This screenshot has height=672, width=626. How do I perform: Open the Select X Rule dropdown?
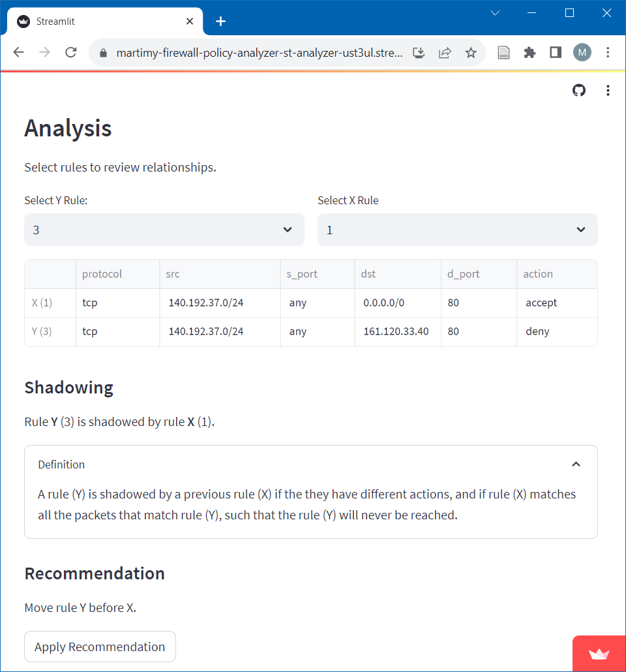pyautogui.click(x=458, y=230)
